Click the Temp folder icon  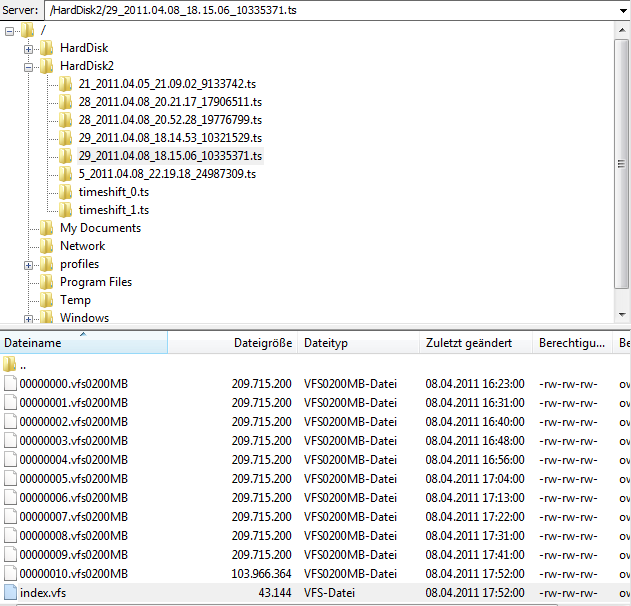point(46,300)
